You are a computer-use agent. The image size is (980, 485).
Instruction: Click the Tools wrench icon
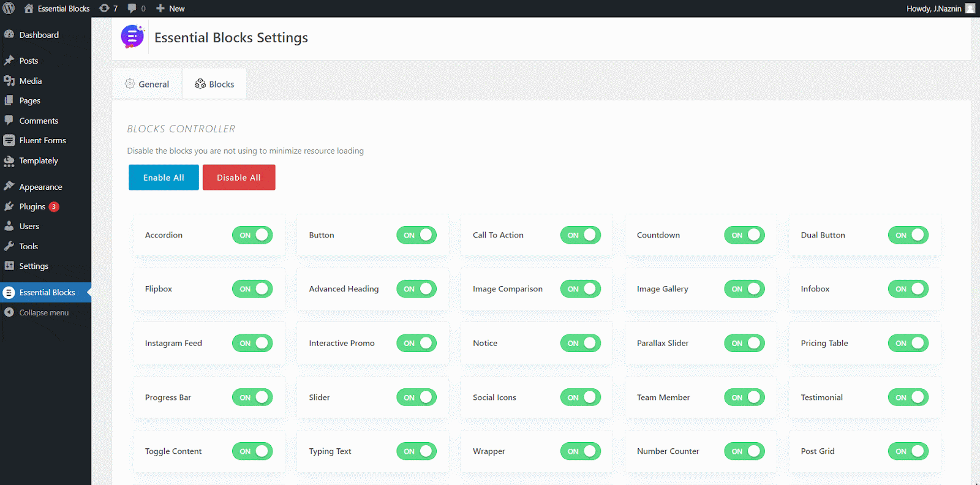click(9, 246)
